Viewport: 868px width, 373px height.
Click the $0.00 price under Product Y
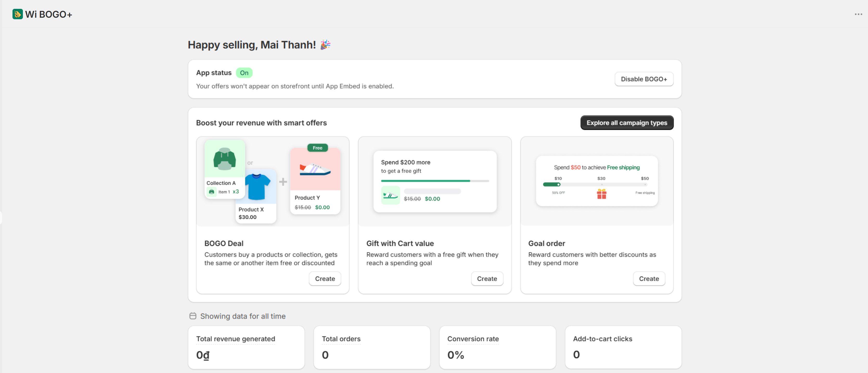[x=322, y=207]
